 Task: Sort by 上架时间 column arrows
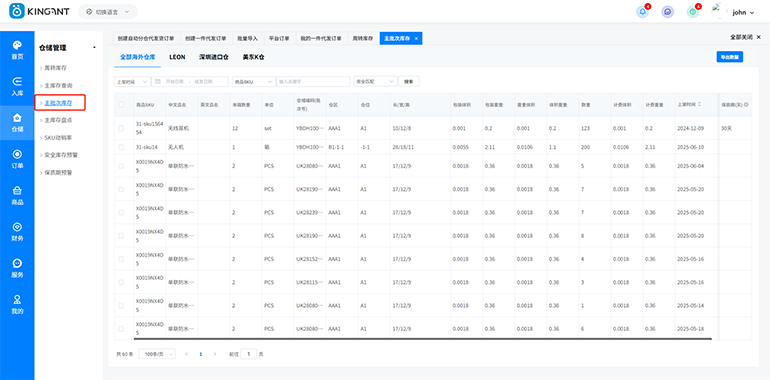[699, 105]
